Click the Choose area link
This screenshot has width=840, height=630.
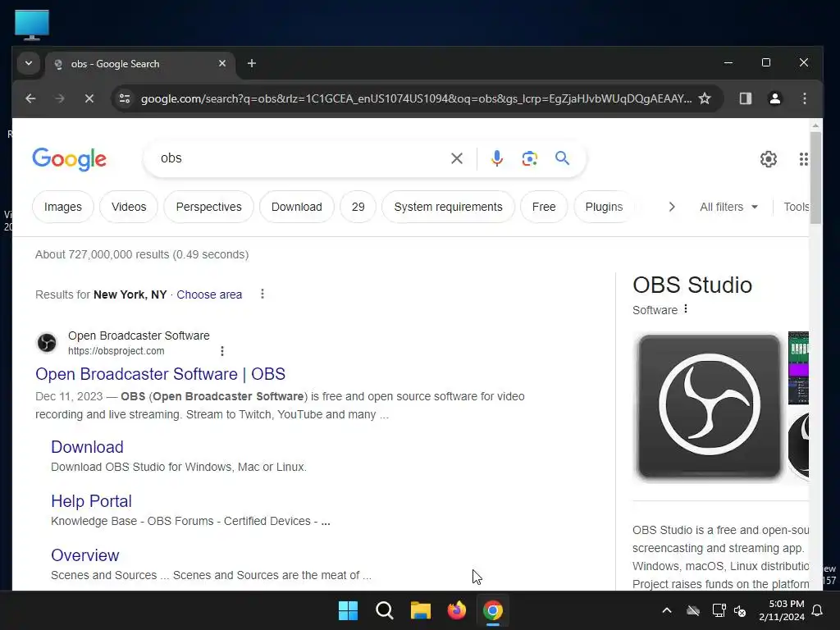209,294
